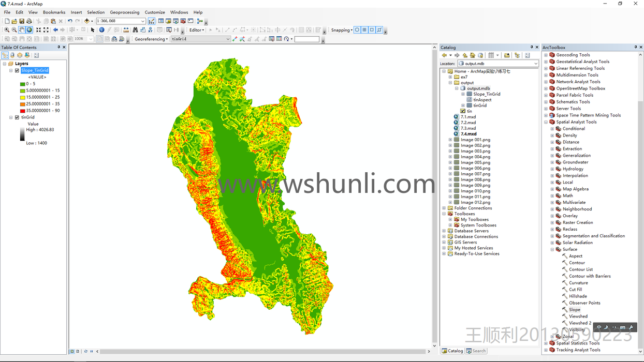Viewport: 644px width, 362px height.
Task: Uncheck the Slope_TinGrid layer visibility
Action: (x=17, y=70)
